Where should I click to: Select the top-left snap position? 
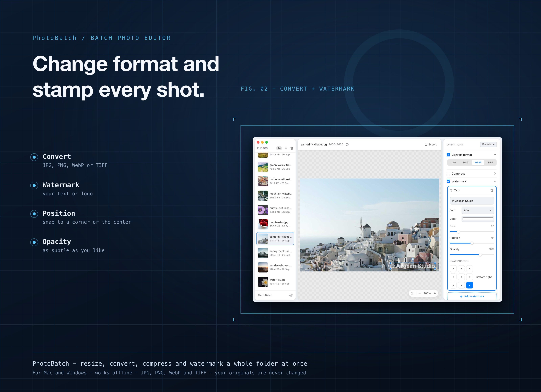click(x=453, y=269)
